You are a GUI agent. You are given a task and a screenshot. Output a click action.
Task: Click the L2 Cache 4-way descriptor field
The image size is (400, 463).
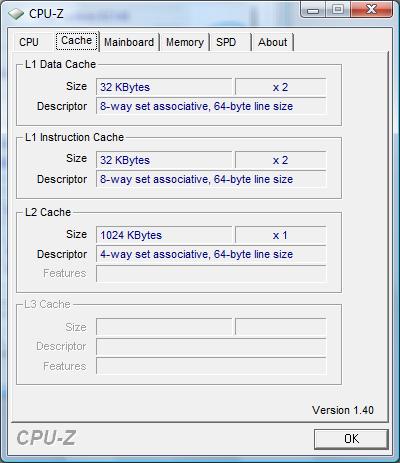(x=211, y=254)
